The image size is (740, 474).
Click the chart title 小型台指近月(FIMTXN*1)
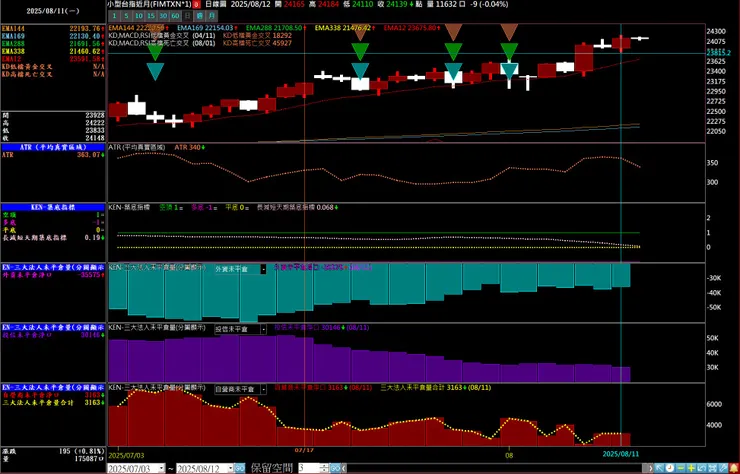(149, 4)
